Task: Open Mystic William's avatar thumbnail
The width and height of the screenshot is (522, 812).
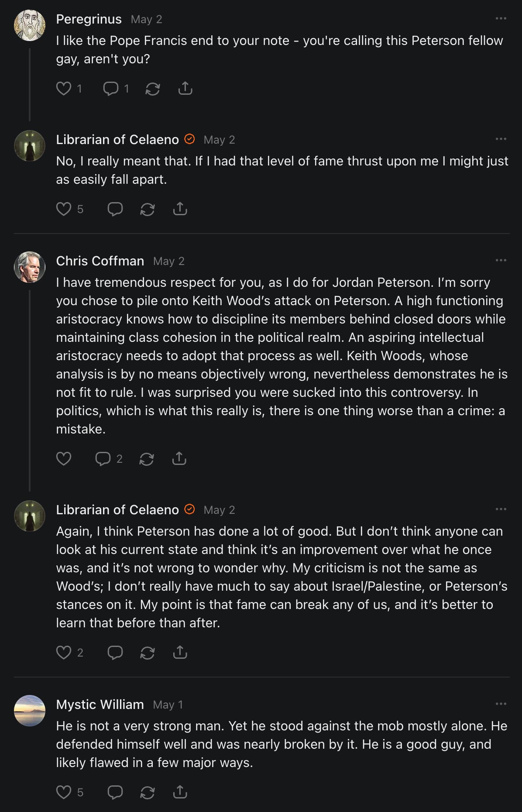Action: pos(30,710)
